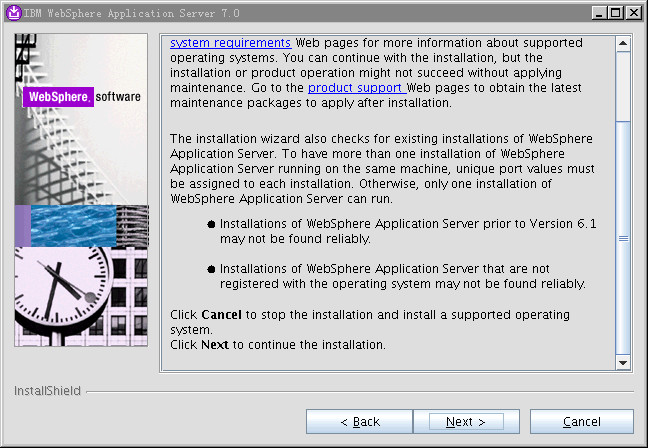Click the scrollbar track above the thumb
The image size is (648, 448).
tap(623, 85)
